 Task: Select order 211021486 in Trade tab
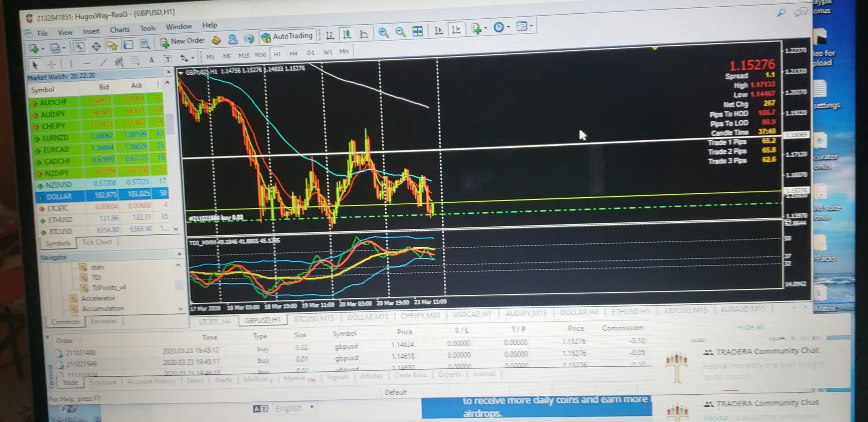(x=351, y=348)
